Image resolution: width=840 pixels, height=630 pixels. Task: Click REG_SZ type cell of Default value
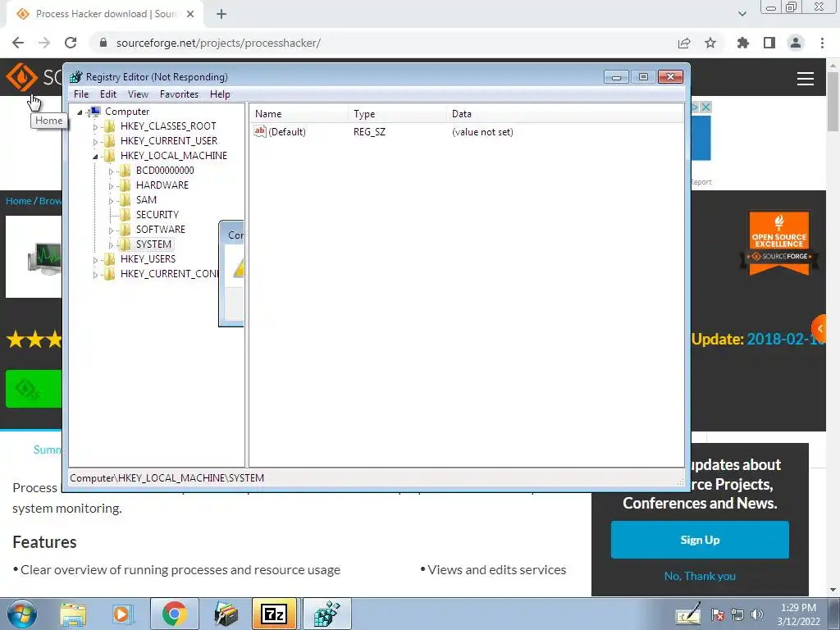coord(369,132)
